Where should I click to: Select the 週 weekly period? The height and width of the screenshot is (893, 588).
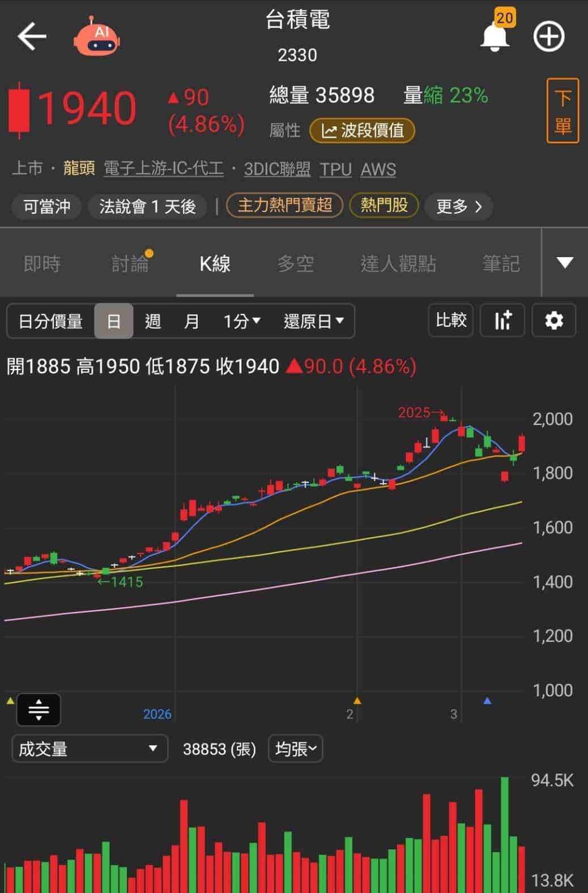(x=152, y=321)
